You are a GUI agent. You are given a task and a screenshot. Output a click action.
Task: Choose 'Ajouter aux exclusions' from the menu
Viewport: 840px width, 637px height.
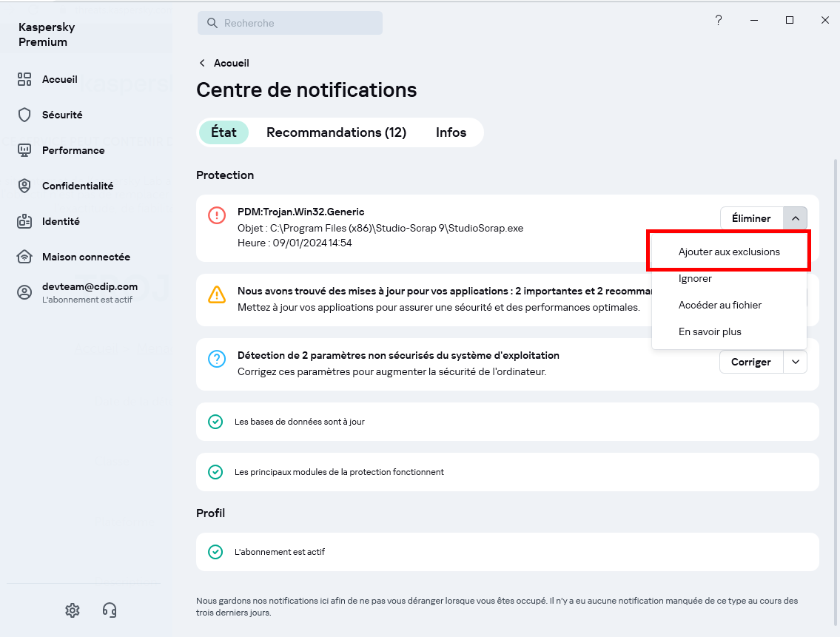pos(729,252)
